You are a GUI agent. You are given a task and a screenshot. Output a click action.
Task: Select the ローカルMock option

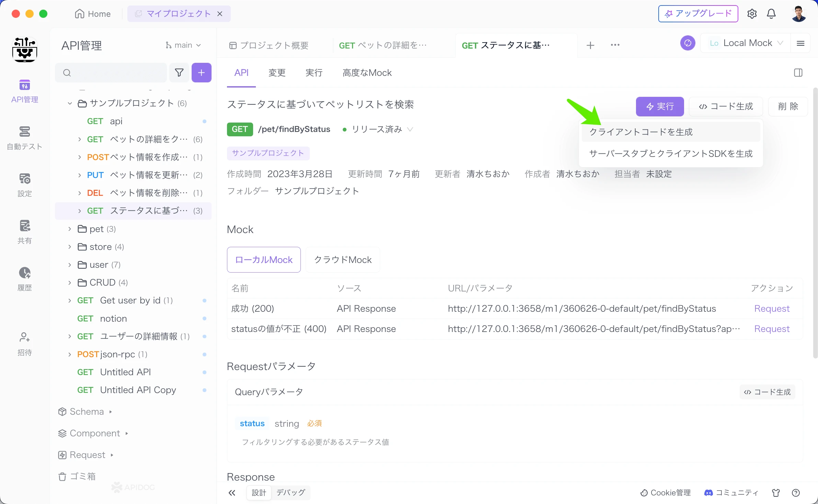(263, 260)
